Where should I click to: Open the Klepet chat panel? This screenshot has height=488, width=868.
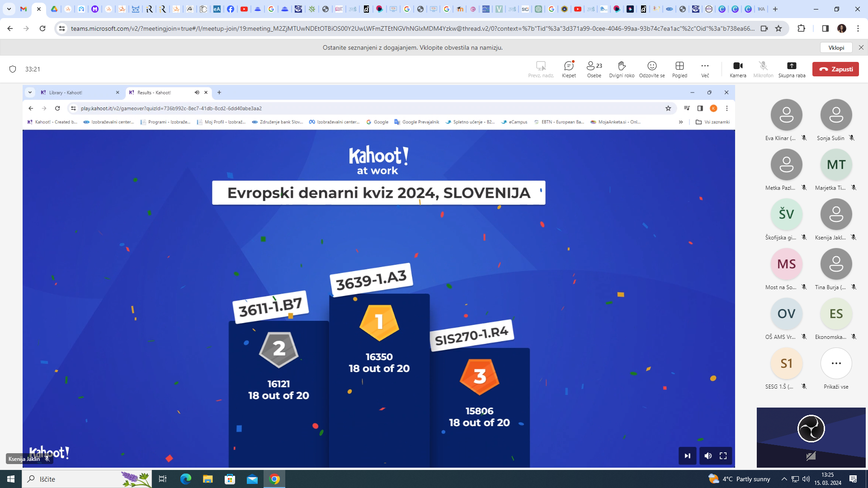pos(569,69)
